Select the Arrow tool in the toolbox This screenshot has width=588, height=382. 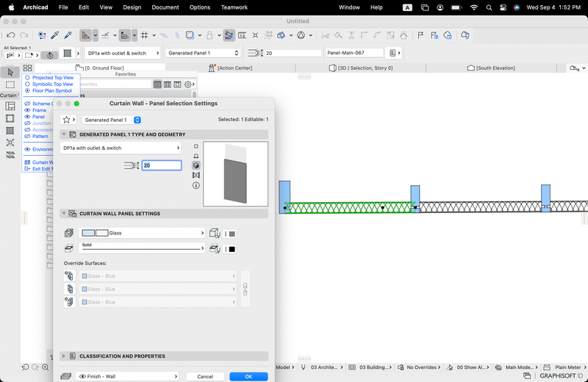coord(10,72)
